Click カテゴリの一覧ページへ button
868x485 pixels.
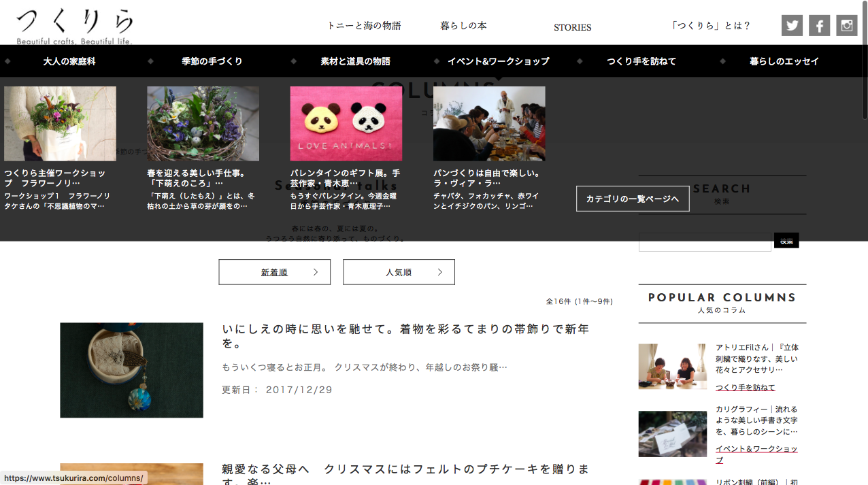coord(633,199)
